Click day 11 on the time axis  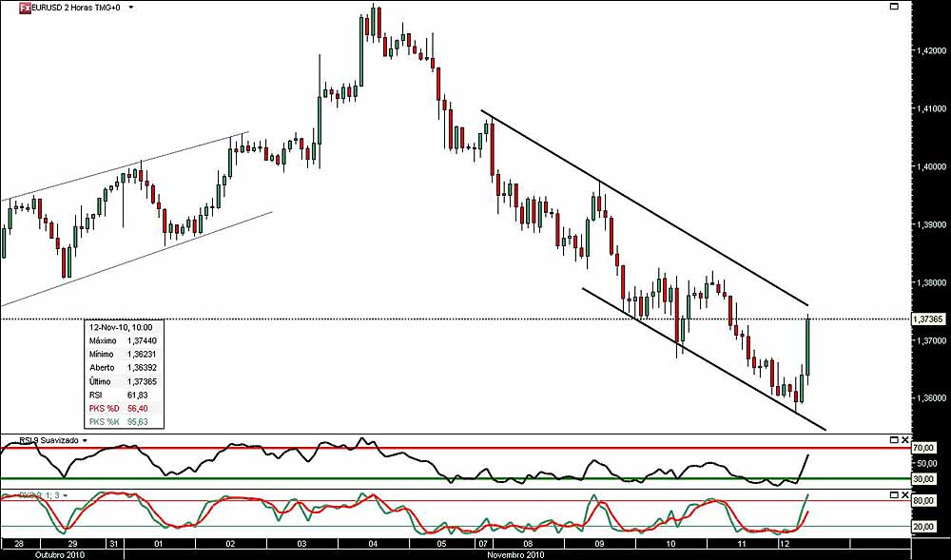(741, 543)
